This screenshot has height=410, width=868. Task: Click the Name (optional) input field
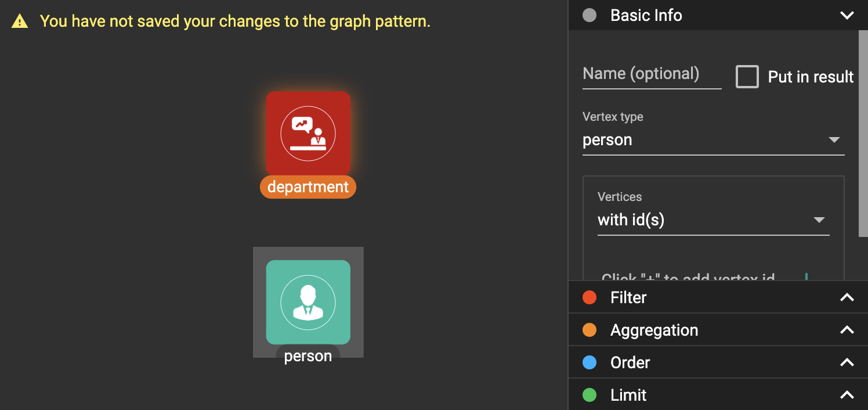[x=652, y=74]
